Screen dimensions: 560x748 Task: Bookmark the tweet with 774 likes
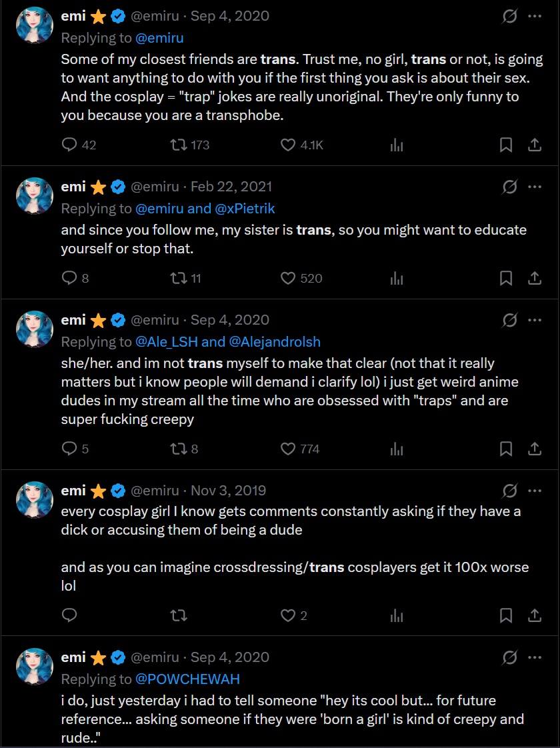(506, 449)
